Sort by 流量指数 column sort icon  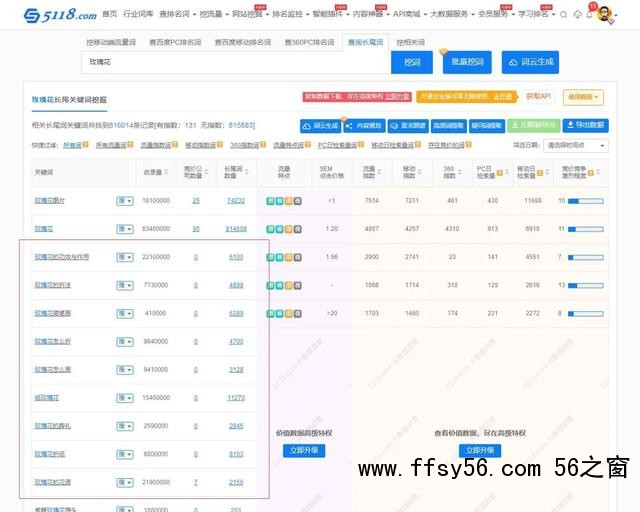pos(380,172)
